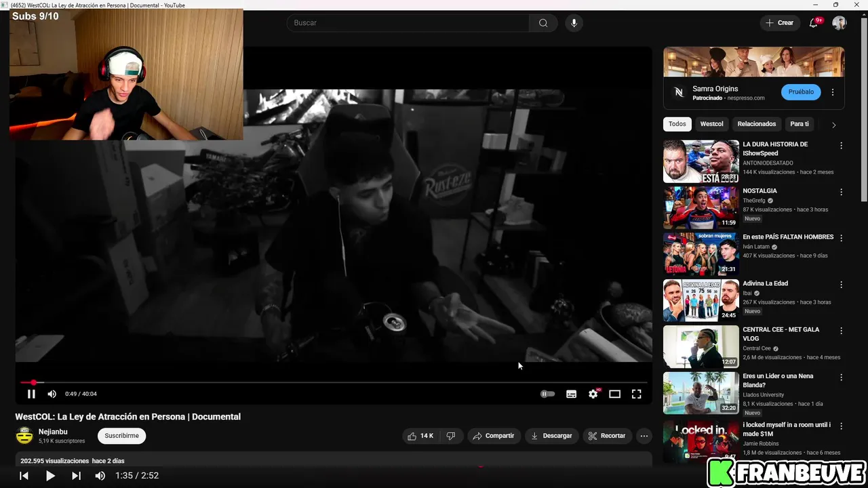Viewport: 868px width, 488px height.
Task: Select the Para ti filter chip
Action: point(800,124)
